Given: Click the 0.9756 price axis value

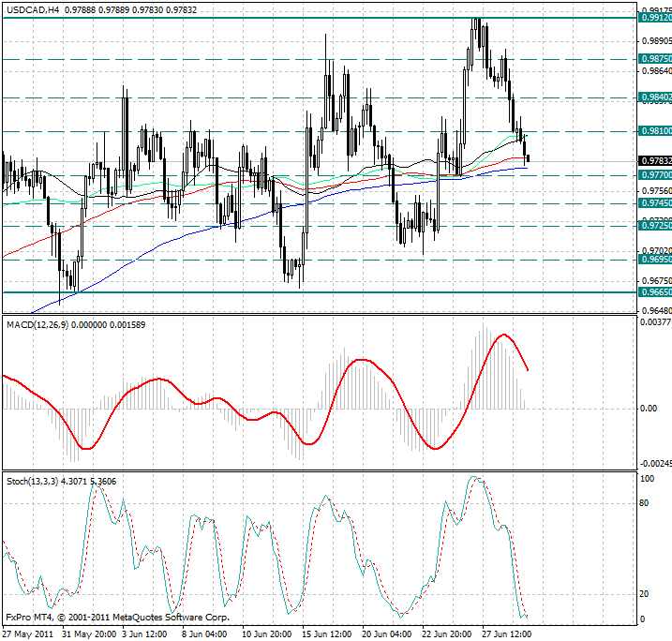Looking at the screenshot, I should coord(656,190).
